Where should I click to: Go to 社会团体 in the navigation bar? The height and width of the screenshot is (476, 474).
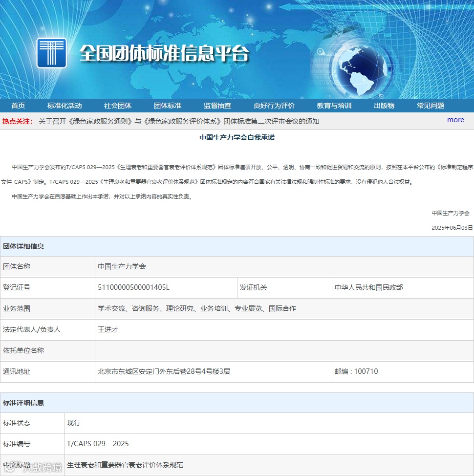[x=118, y=106]
